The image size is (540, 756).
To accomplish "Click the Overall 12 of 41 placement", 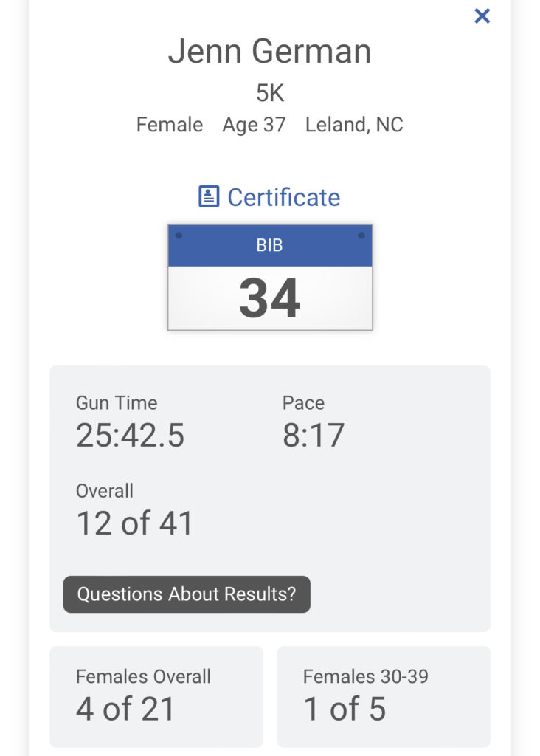I will (134, 523).
